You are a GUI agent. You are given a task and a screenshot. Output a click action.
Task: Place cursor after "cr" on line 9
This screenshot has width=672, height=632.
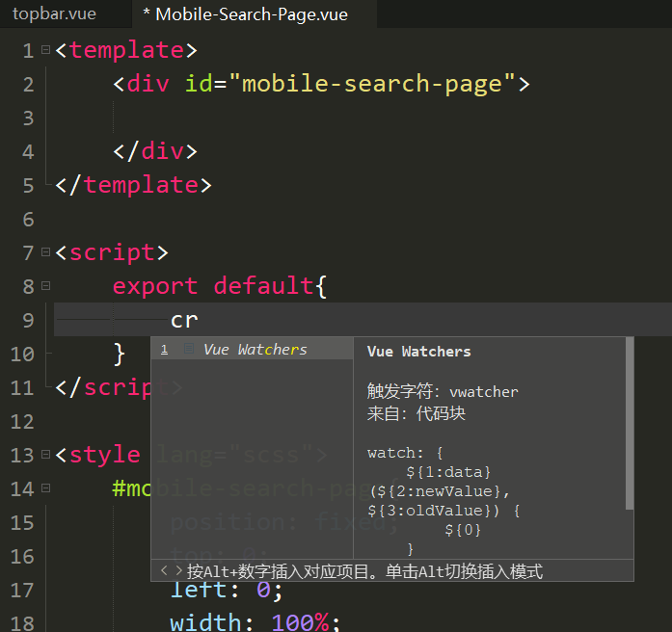click(x=199, y=320)
